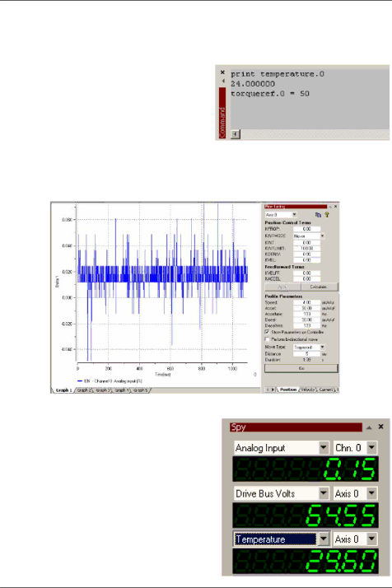Screen dimensions: 392x588
Task: Click the KVELFF input field
Action: click(x=307, y=273)
